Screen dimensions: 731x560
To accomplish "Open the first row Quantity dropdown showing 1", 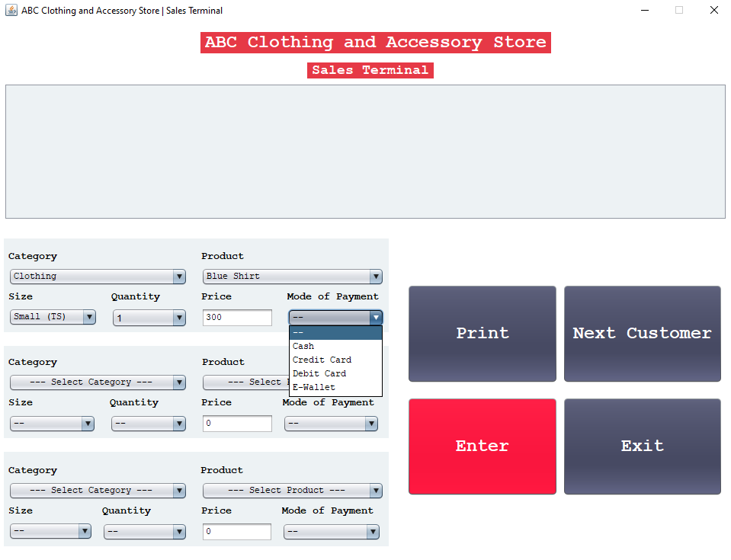I will 149,318.
